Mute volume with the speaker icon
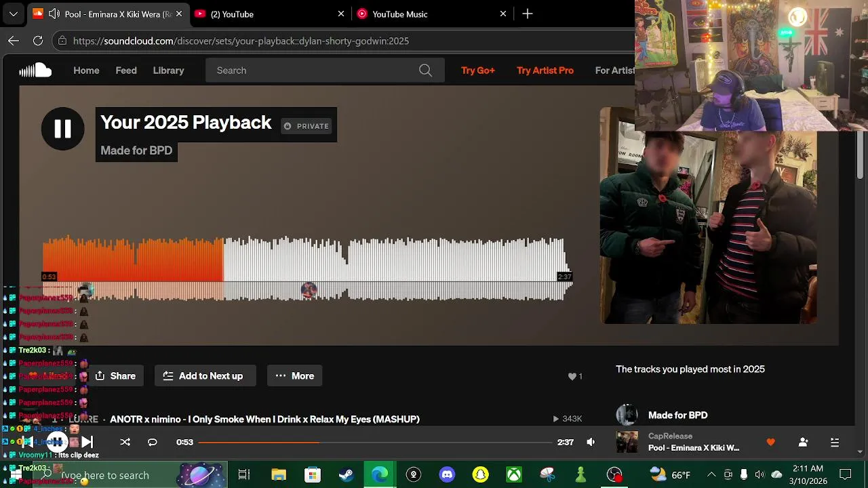The height and width of the screenshot is (488, 868). click(x=591, y=442)
